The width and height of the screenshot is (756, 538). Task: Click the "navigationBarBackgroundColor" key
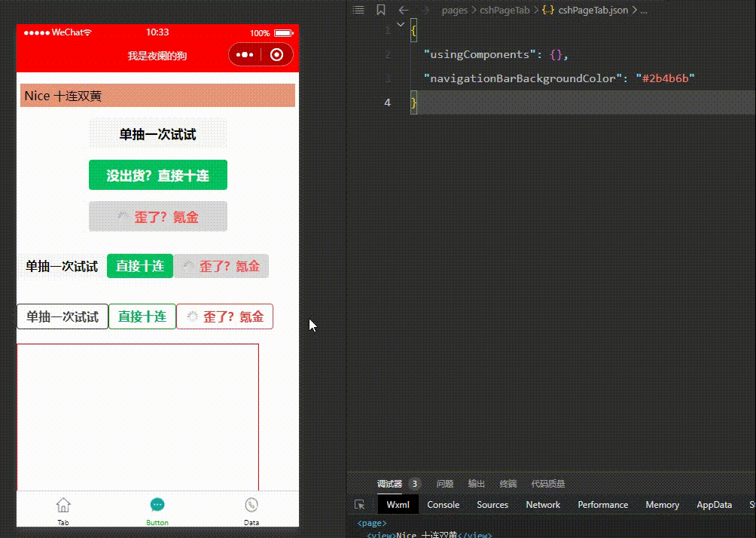pos(523,78)
